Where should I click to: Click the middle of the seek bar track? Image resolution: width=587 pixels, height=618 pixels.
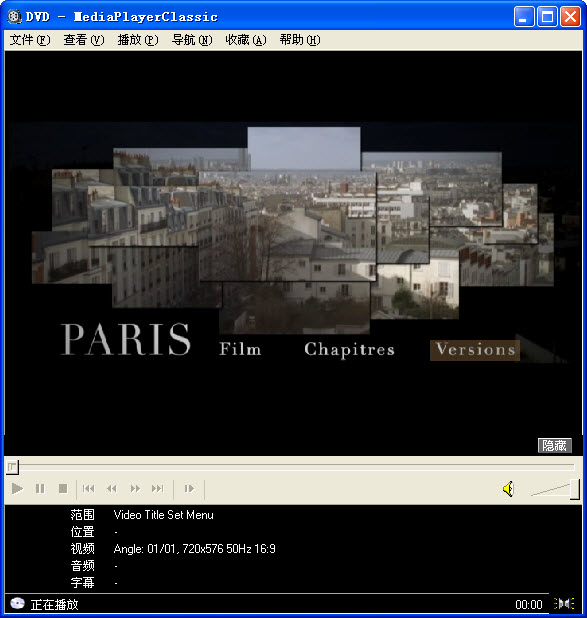pos(293,467)
